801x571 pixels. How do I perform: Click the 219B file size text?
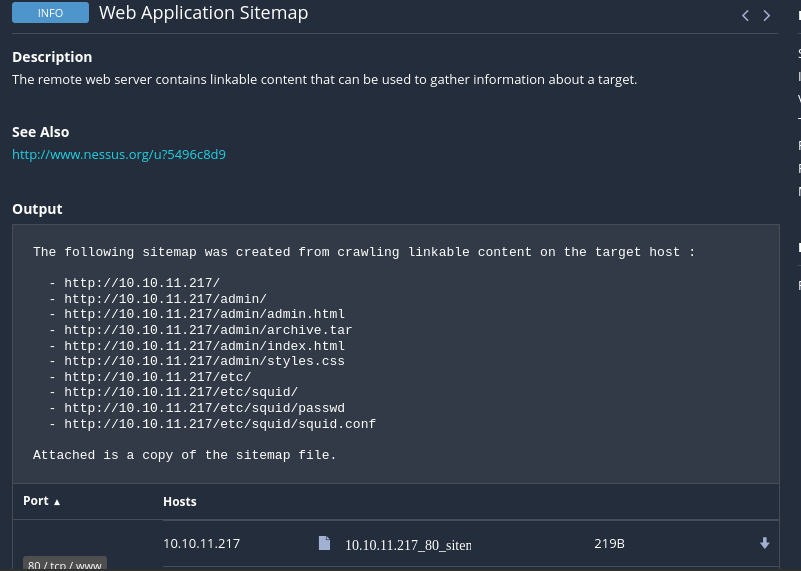tap(609, 543)
